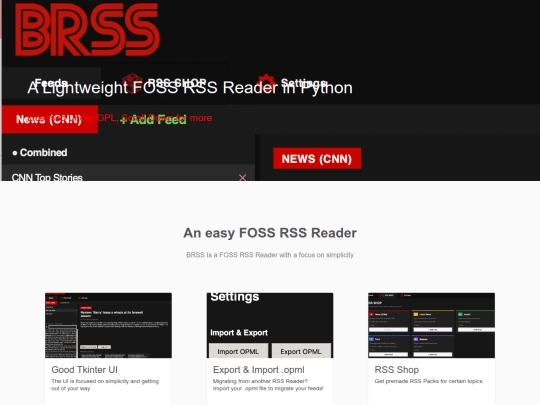Open the RSS Shop screenshot thumbnail
Screen dimensions: 540x405
click(431, 325)
